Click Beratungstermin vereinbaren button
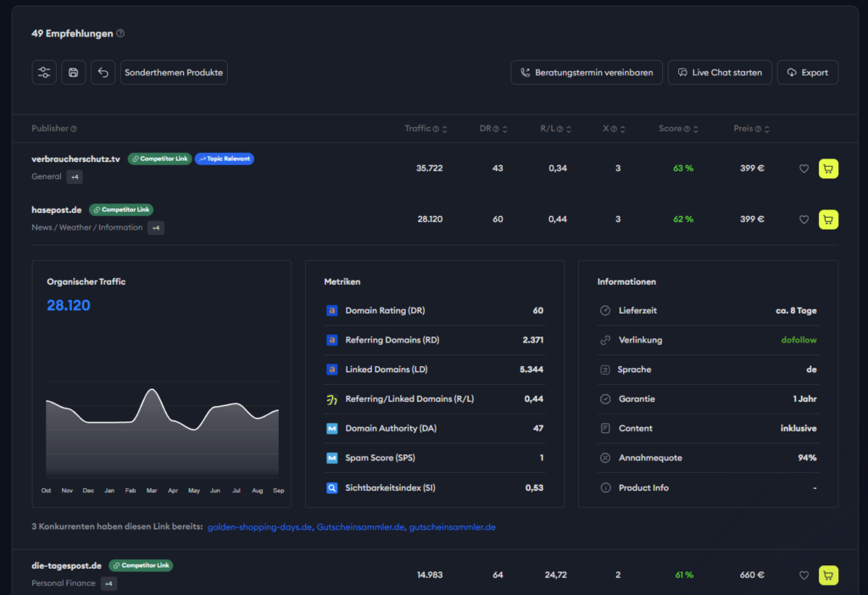 pos(587,73)
